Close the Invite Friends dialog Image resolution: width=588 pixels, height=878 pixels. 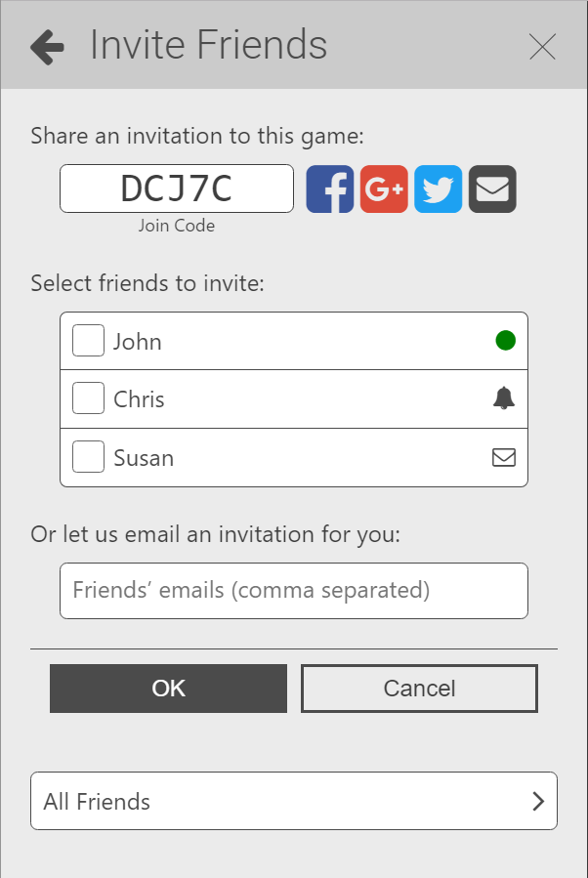click(542, 45)
